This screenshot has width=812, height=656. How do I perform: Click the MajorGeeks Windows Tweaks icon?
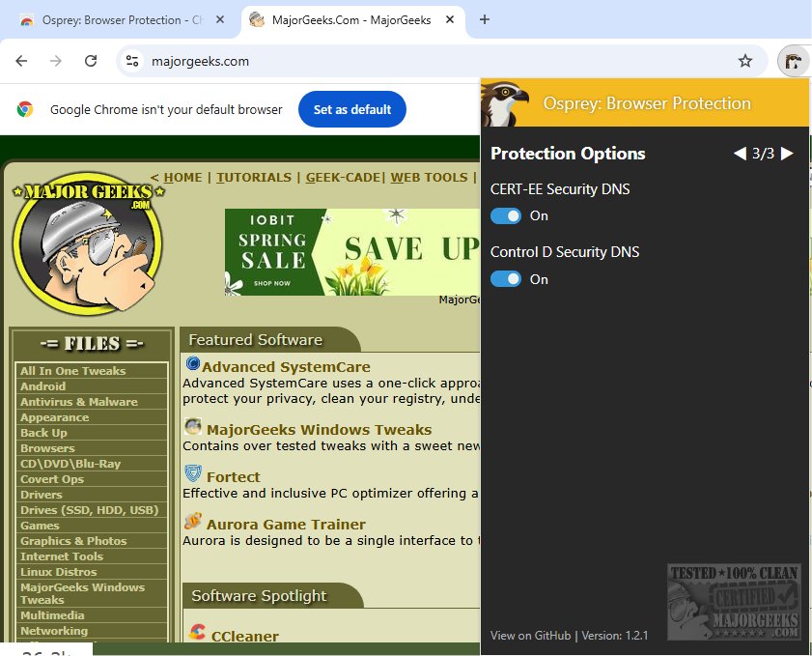tap(193, 427)
